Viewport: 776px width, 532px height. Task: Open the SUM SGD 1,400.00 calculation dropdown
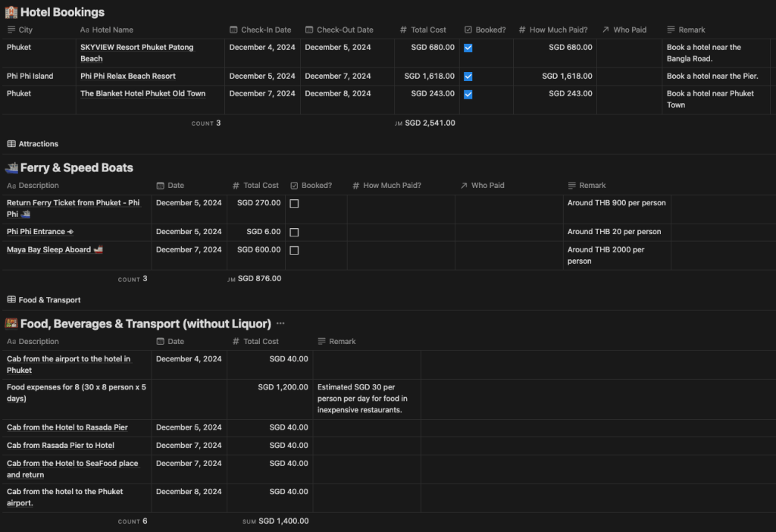(276, 521)
